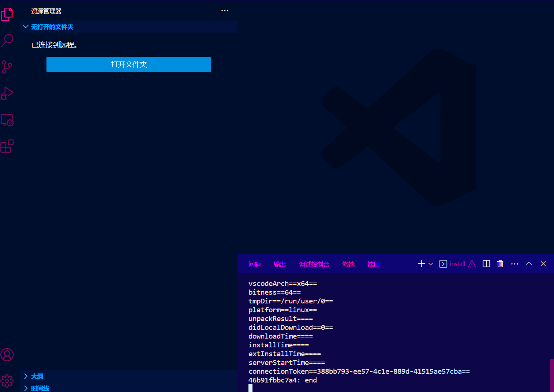The image size is (554, 392).
Task: Click 打开文件夹 button
Action: [x=129, y=64]
